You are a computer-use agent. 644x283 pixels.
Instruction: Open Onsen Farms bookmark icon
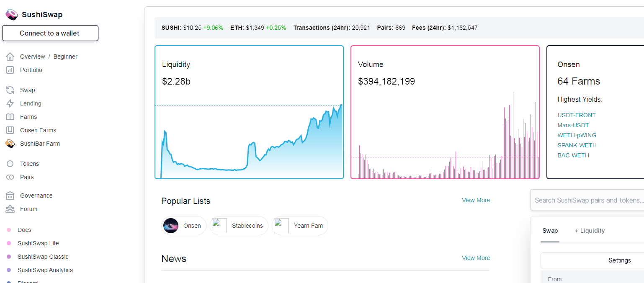[x=10, y=130]
